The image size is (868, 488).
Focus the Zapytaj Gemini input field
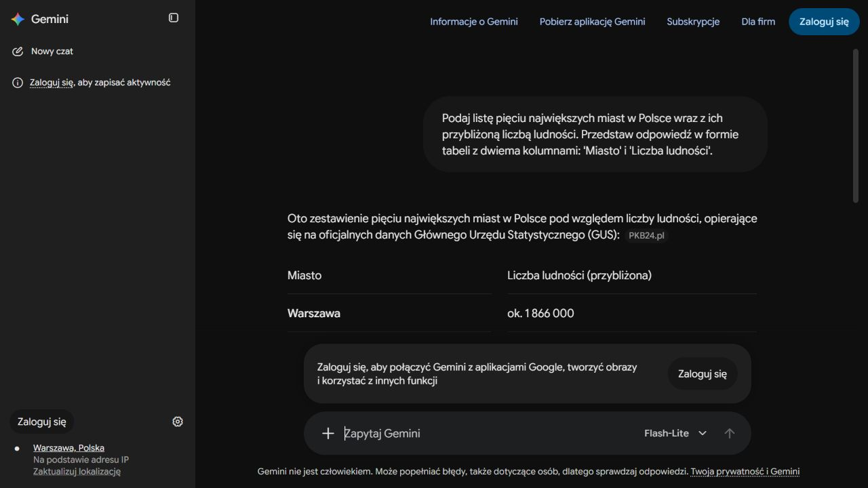[490, 433]
